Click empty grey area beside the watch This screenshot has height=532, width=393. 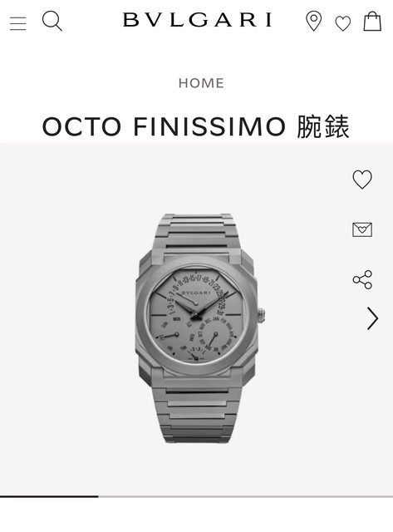68,319
